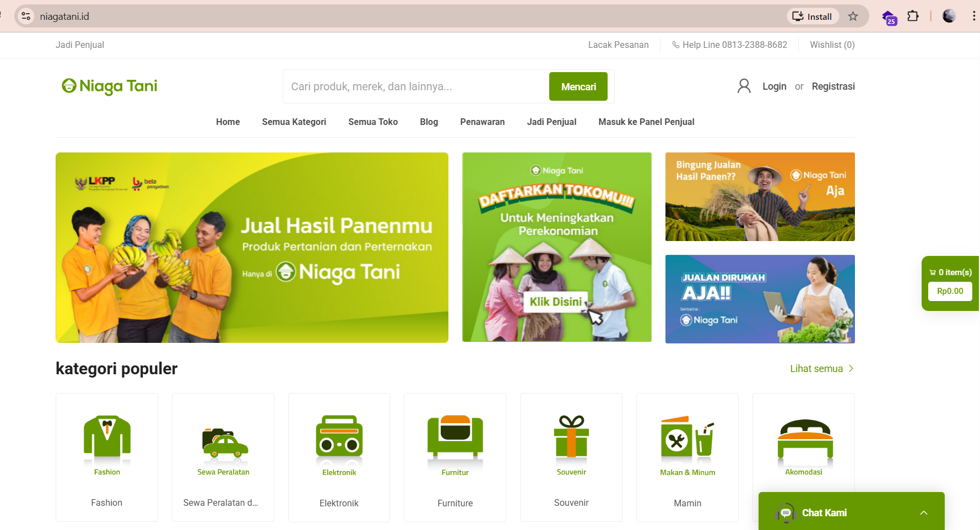Click the arrow next to Lihat semua
980x530 pixels.
tap(851, 368)
